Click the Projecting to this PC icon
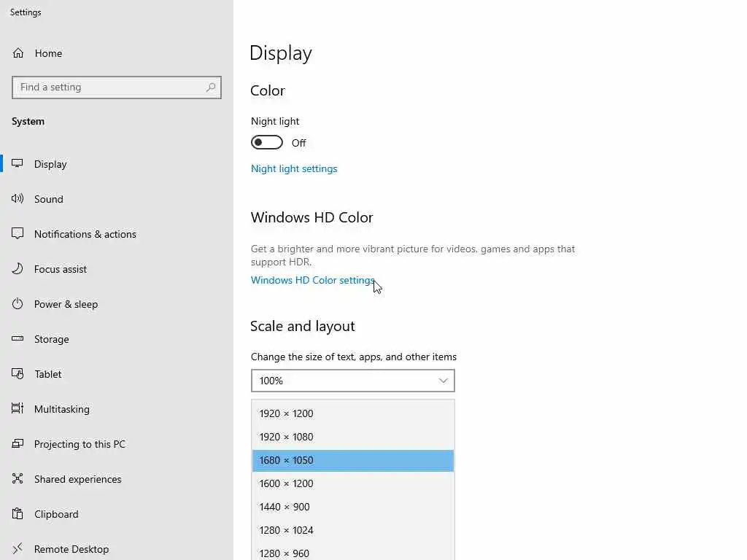 tap(18, 444)
